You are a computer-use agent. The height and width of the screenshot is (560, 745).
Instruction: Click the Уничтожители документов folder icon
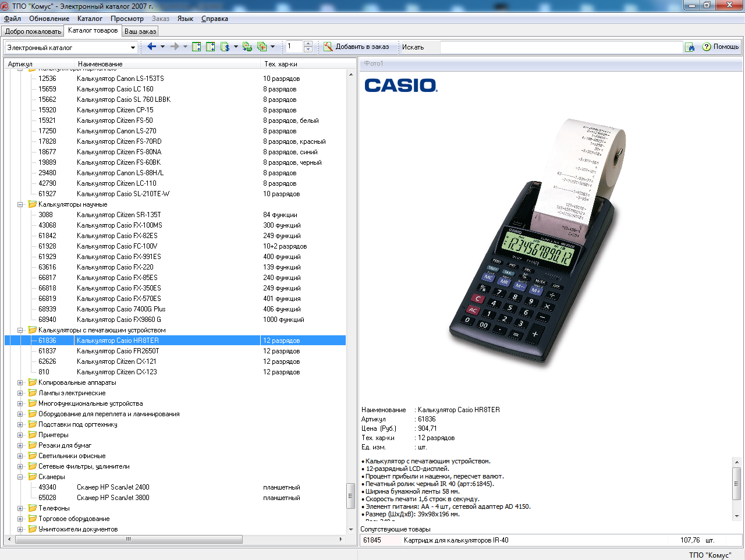point(33,529)
